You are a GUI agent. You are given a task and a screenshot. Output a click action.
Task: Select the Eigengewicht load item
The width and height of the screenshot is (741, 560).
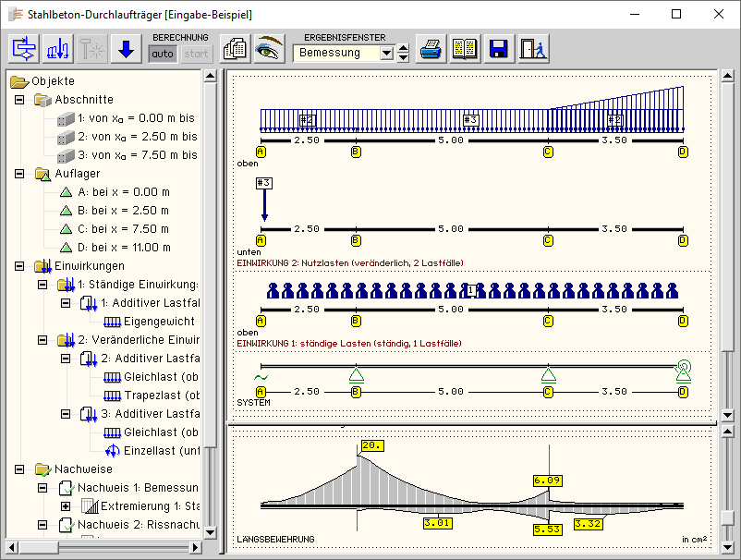[158, 322]
